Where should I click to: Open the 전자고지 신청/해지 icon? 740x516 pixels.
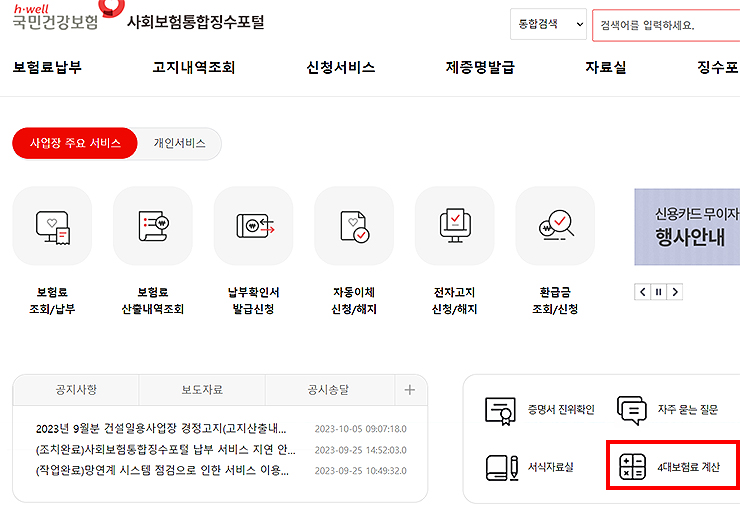pyautogui.click(x=454, y=226)
